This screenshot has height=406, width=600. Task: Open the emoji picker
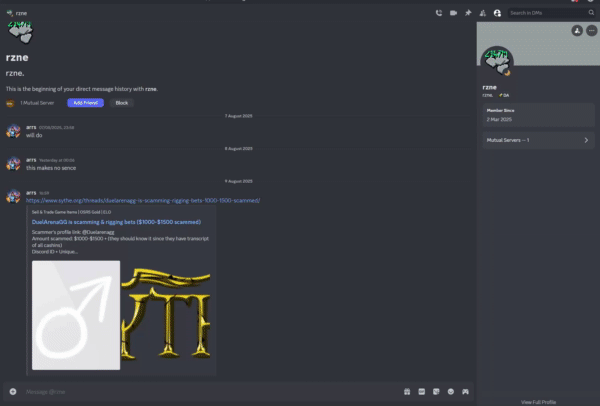[451, 391]
